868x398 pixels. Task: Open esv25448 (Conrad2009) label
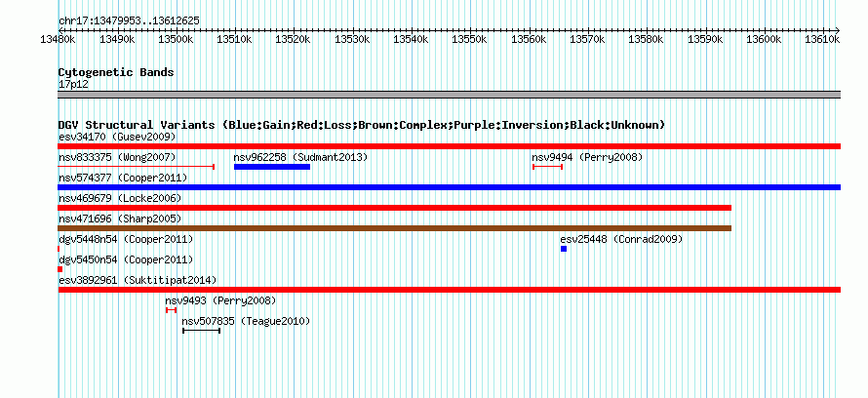point(621,239)
